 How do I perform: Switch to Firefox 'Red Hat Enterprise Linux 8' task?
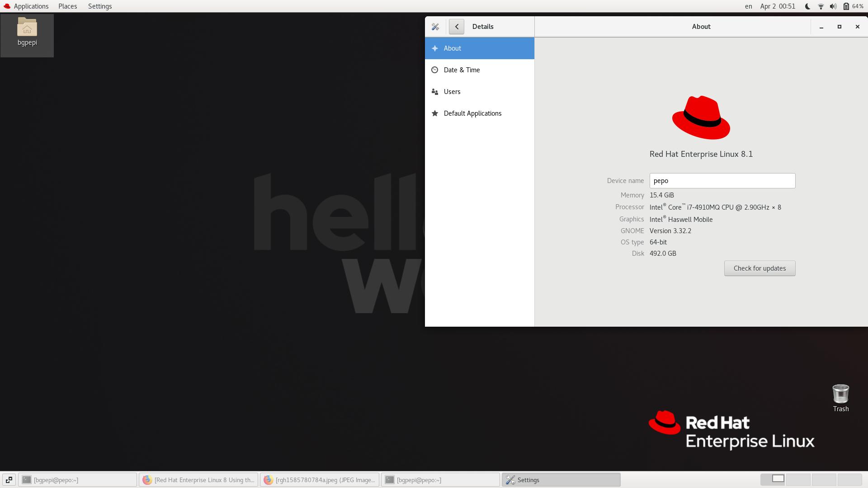click(198, 480)
